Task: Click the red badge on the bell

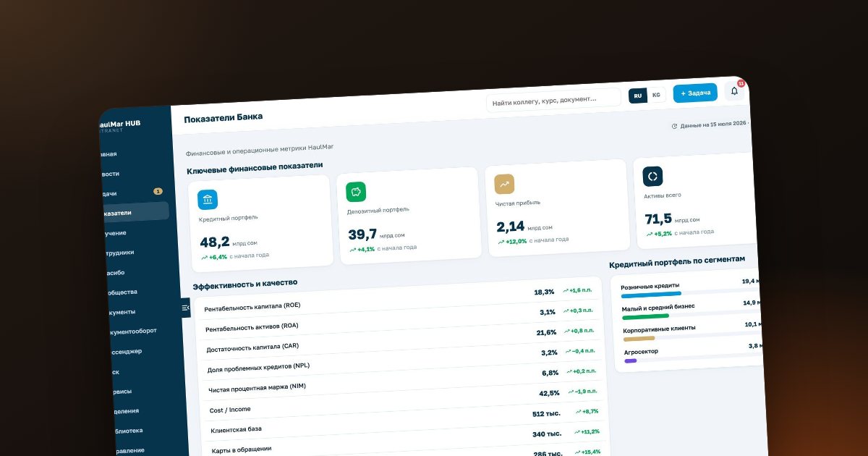Action: coord(741,84)
